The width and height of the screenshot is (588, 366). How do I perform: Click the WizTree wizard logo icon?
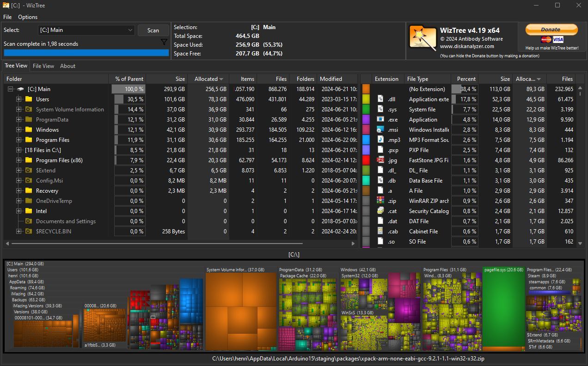422,37
